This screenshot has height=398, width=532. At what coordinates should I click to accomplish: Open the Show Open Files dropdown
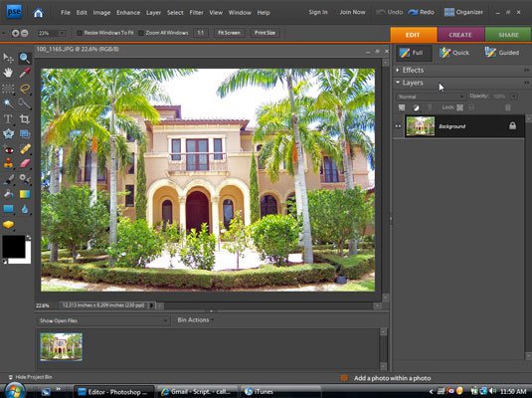[x=102, y=320]
